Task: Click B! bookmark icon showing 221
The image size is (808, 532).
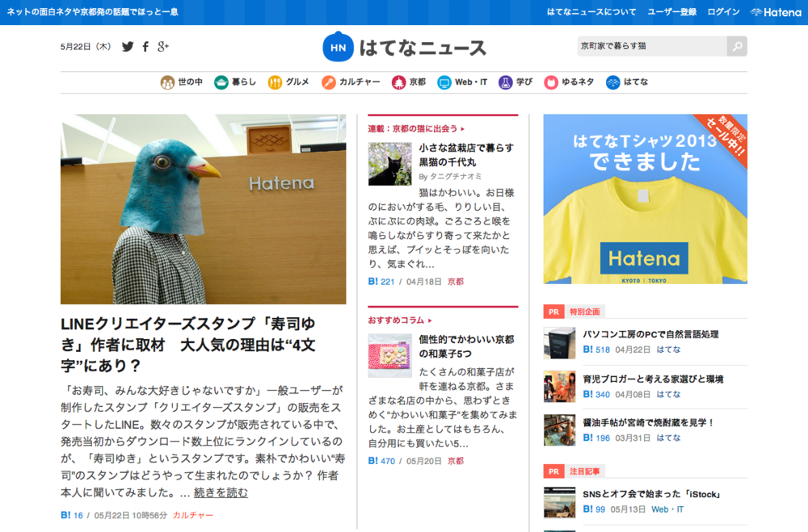Action: point(372,281)
